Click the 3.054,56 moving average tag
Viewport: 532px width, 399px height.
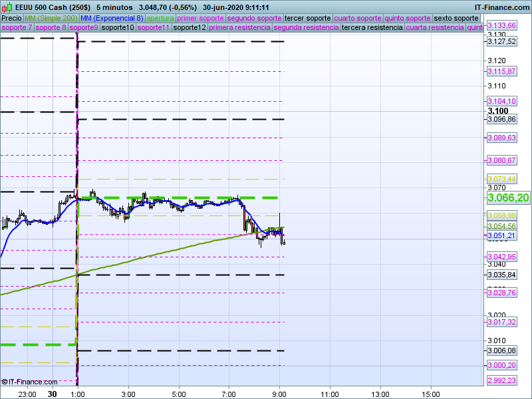click(502, 226)
